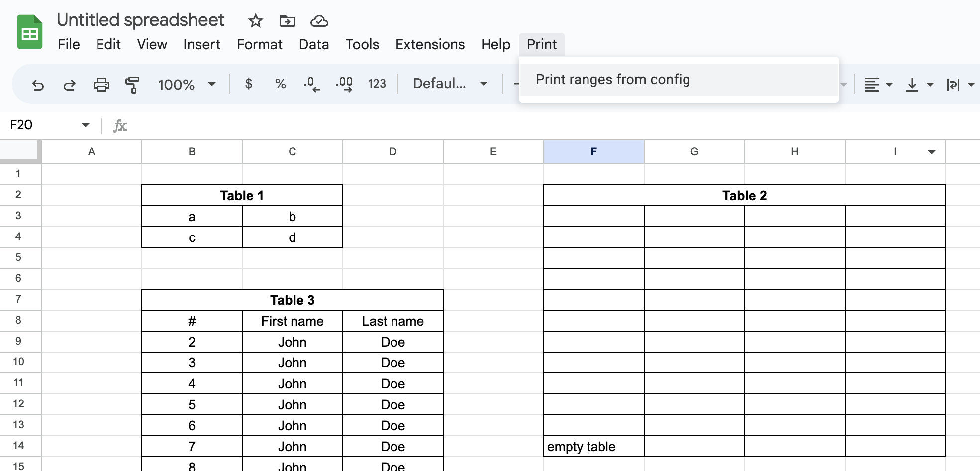The width and height of the screenshot is (980, 471).
Task: Format selection as percent
Action: click(280, 84)
